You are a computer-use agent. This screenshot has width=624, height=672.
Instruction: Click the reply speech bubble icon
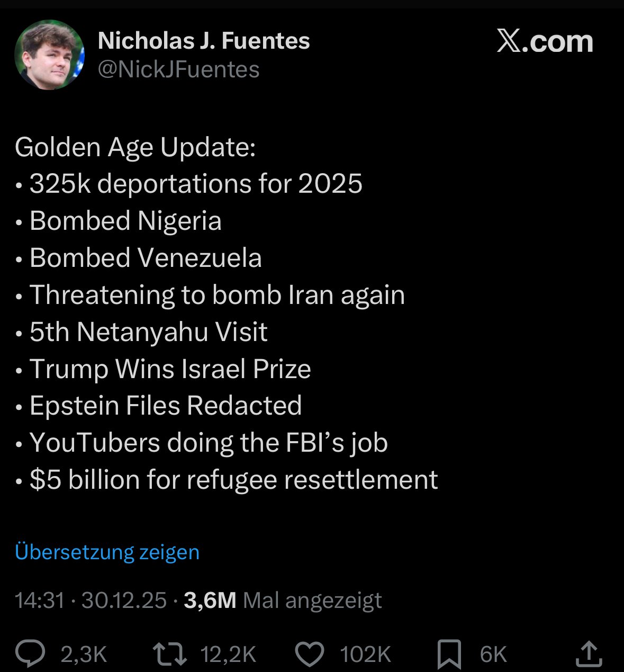click(x=30, y=654)
